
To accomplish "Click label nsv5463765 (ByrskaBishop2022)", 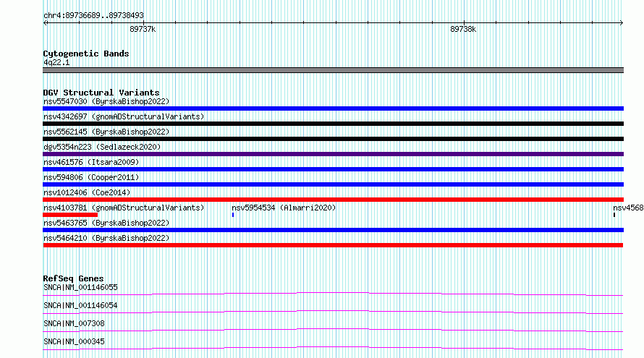I will point(106,223).
